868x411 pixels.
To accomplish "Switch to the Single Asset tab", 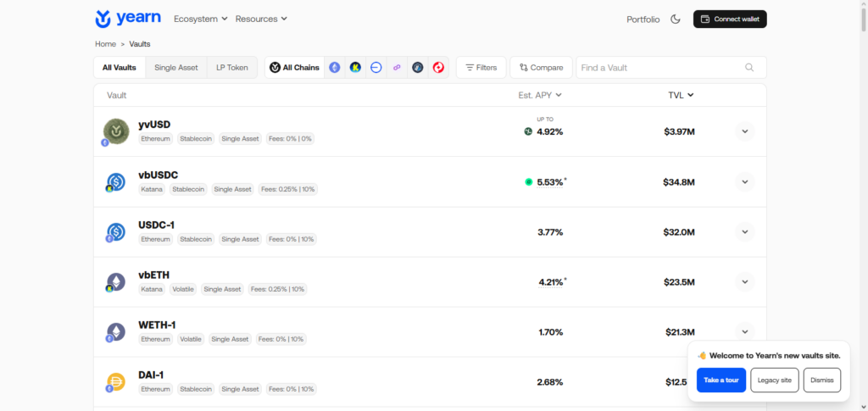I will click(x=176, y=68).
